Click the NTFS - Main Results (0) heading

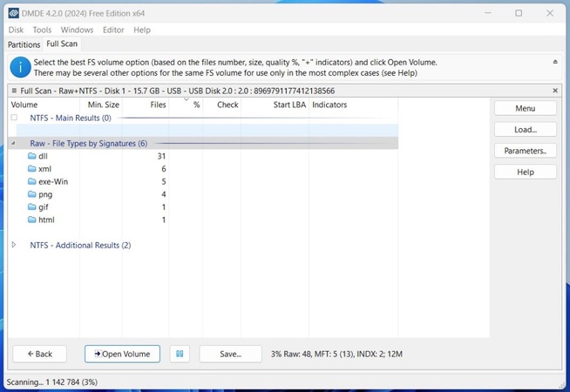coord(71,118)
